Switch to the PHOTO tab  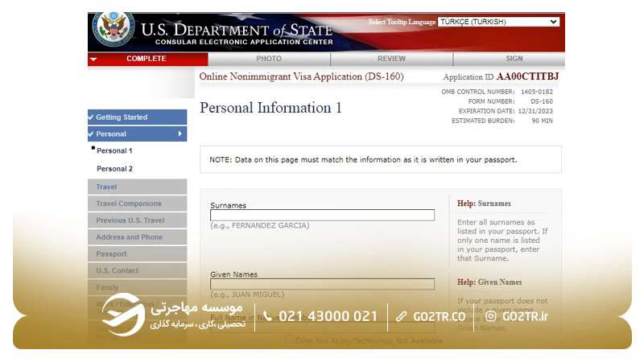pyautogui.click(x=269, y=59)
